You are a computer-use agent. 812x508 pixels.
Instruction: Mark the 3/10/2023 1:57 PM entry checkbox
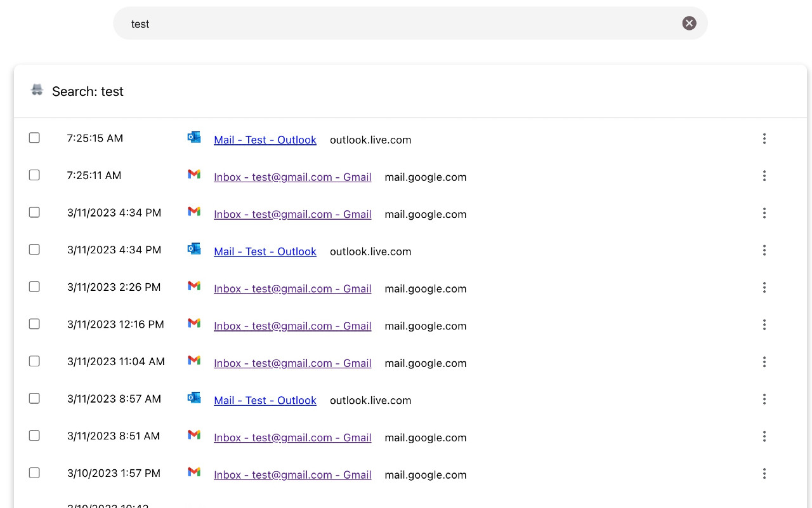click(x=34, y=472)
